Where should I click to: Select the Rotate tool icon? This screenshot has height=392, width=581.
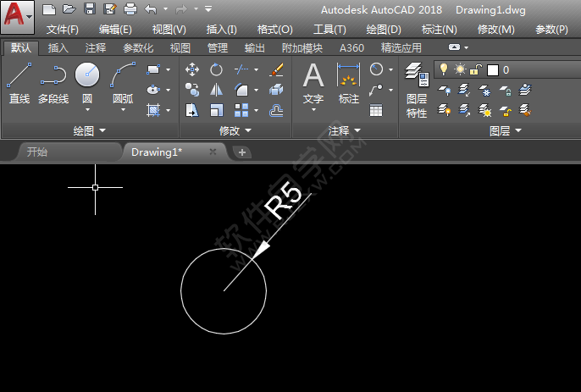pyautogui.click(x=216, y=69)
